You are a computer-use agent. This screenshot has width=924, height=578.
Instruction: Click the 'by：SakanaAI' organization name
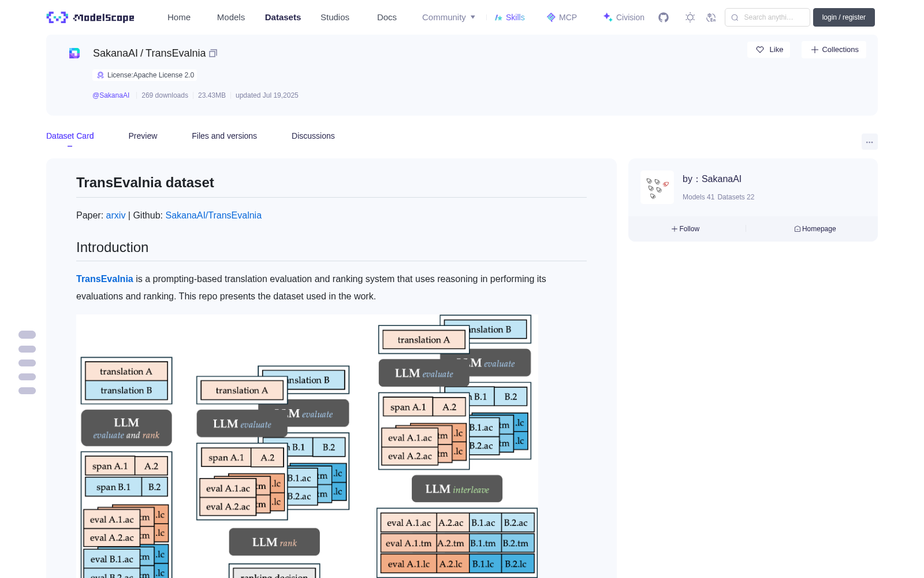point(712,179)
